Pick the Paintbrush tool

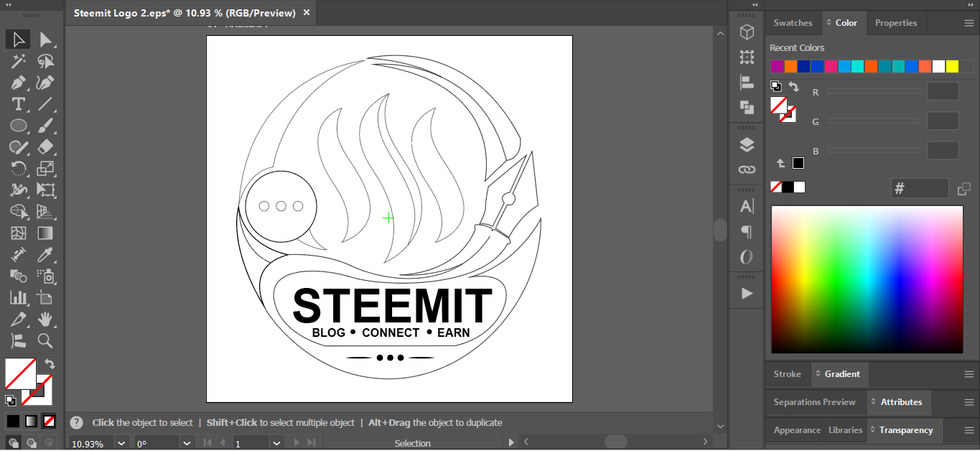pos(45,126)
